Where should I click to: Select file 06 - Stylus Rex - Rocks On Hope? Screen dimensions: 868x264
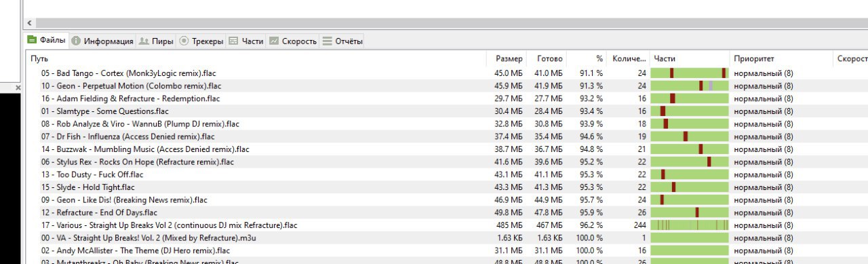point(137,162)
